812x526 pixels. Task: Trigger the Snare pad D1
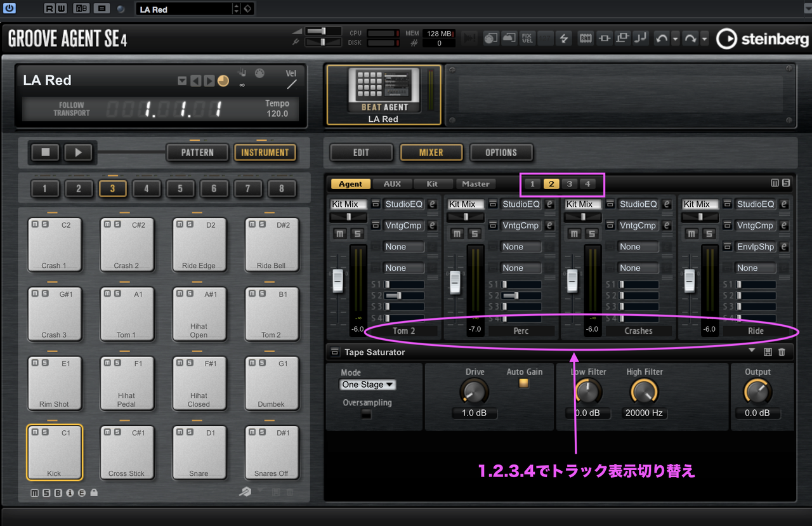coord(199,452)
